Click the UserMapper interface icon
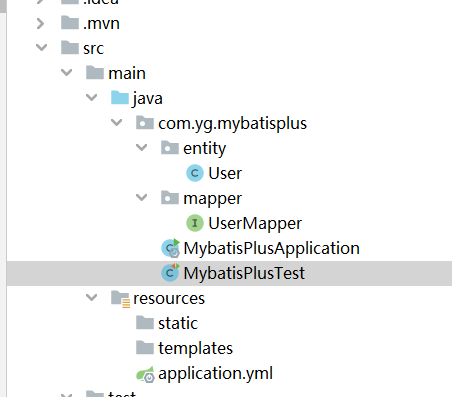The width and height of the screenshot is (452, 397). tap(195, 223)
